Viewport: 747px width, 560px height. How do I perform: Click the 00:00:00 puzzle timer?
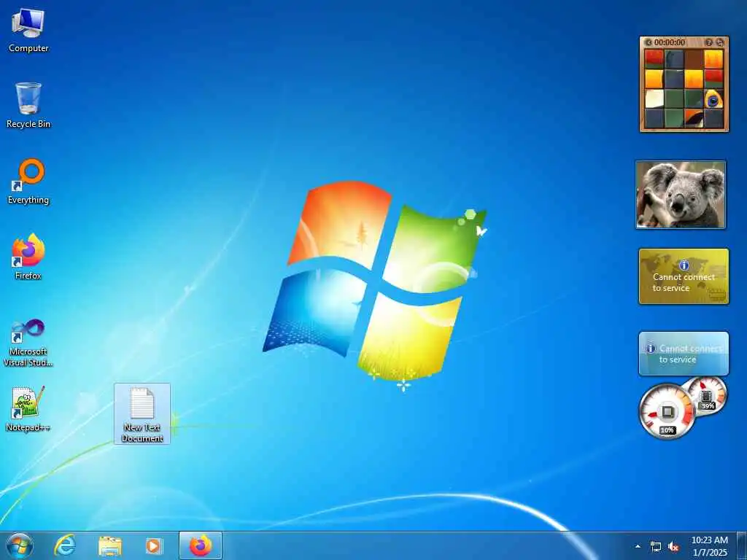[670, 42]
